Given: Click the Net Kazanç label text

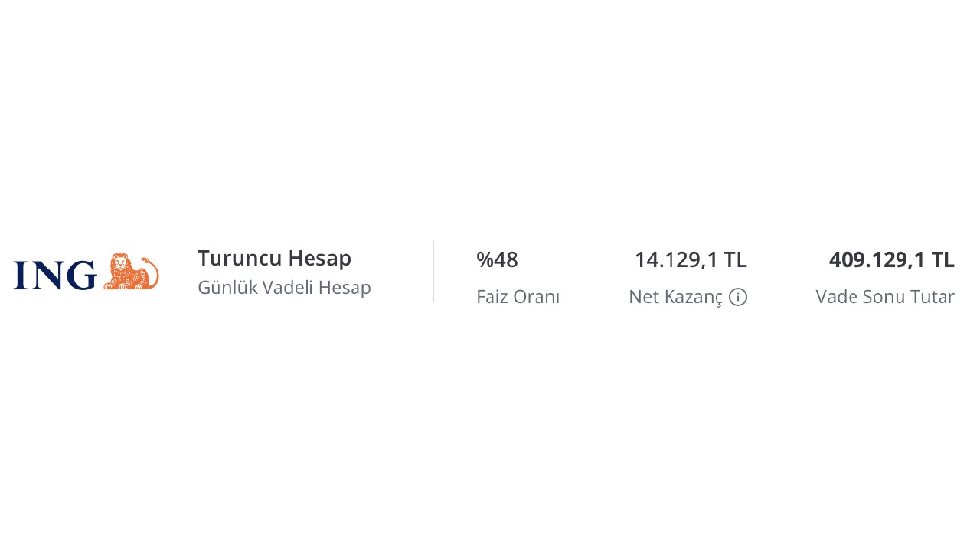Looking at the screenshot, I should coord(675,297).
